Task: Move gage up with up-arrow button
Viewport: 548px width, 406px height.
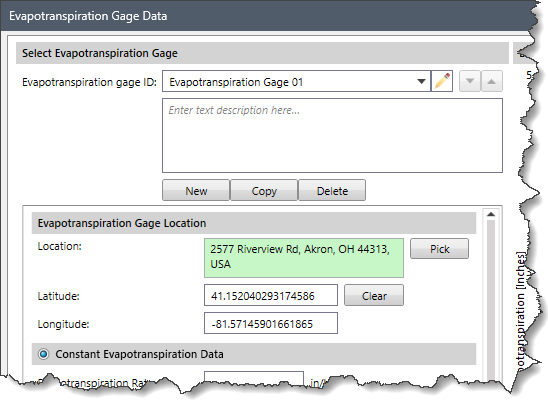Action: [x=492, y=81]
